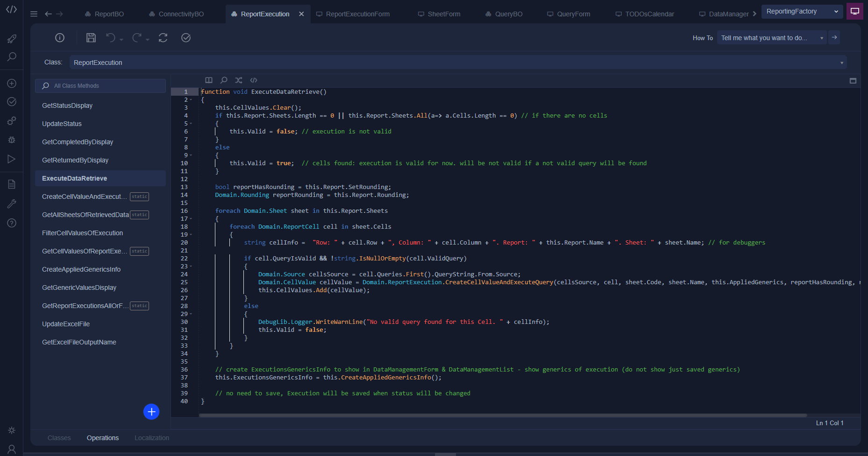
Task: Click the All Class Methods search field
Action: (x=100, y=86)
